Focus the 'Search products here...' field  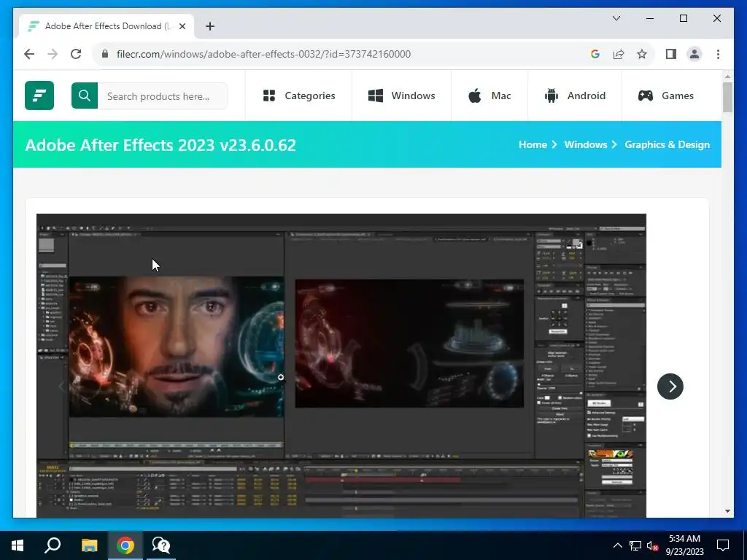coord(162,96)
